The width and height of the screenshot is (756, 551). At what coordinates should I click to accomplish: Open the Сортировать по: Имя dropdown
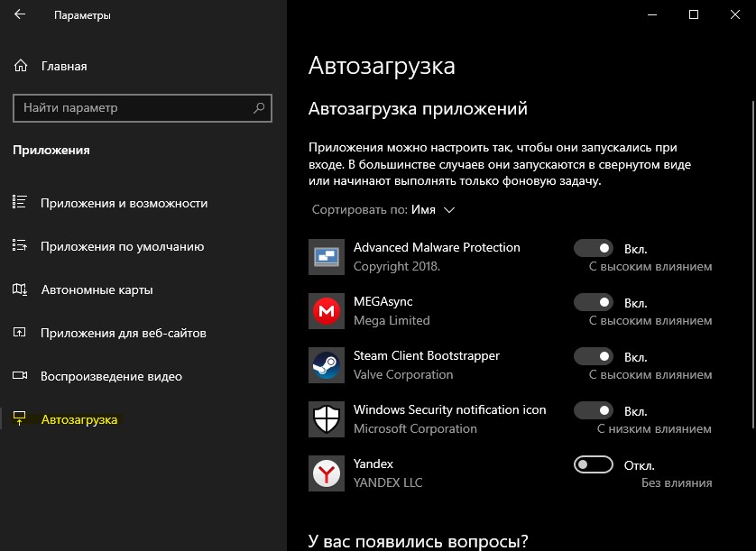(x=383, y=210)
